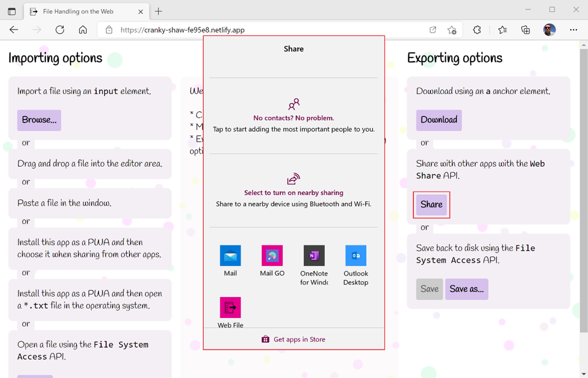
Task: Click the browser Extensions puzzle icon
Action: pos(477,30)
